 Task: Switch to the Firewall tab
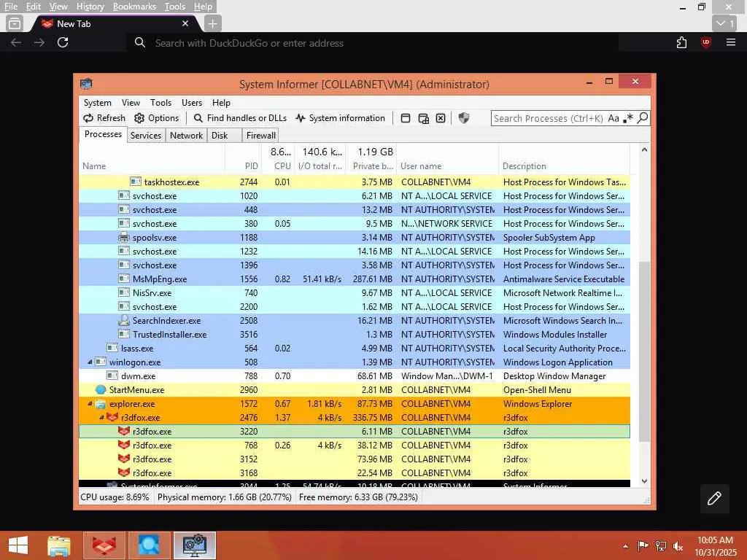point(260,136)
